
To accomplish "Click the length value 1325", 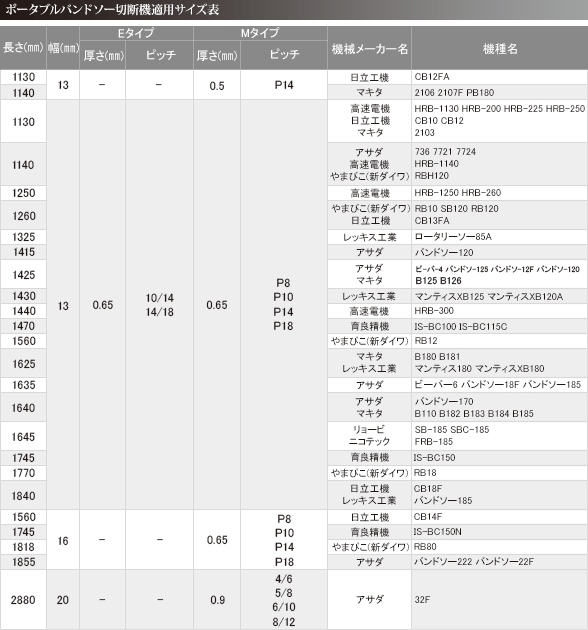I will [x=24, y=237].
